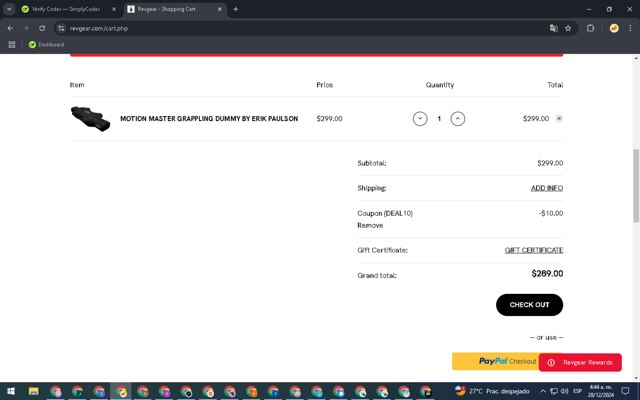Show hidden system tray icons
Image resolution: width=640 pixels, height=400 pixels.
[x=543, y=391]
